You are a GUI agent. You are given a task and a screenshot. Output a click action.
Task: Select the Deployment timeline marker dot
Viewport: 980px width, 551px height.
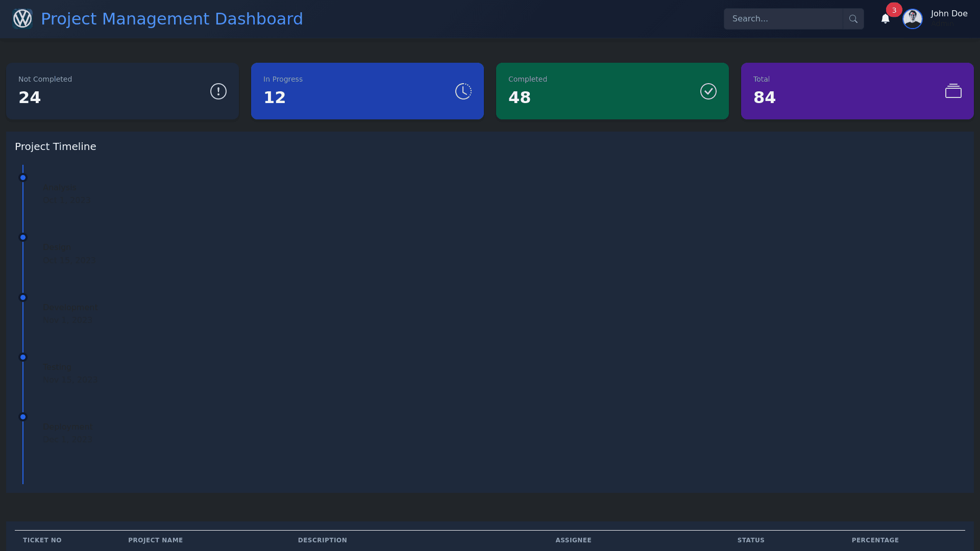tap(23, 417)
